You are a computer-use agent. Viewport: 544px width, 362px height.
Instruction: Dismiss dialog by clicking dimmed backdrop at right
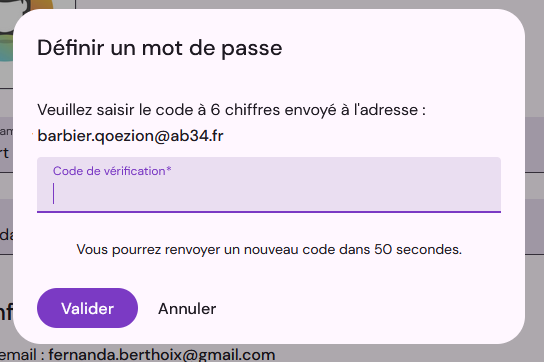[x=535, y=180]
